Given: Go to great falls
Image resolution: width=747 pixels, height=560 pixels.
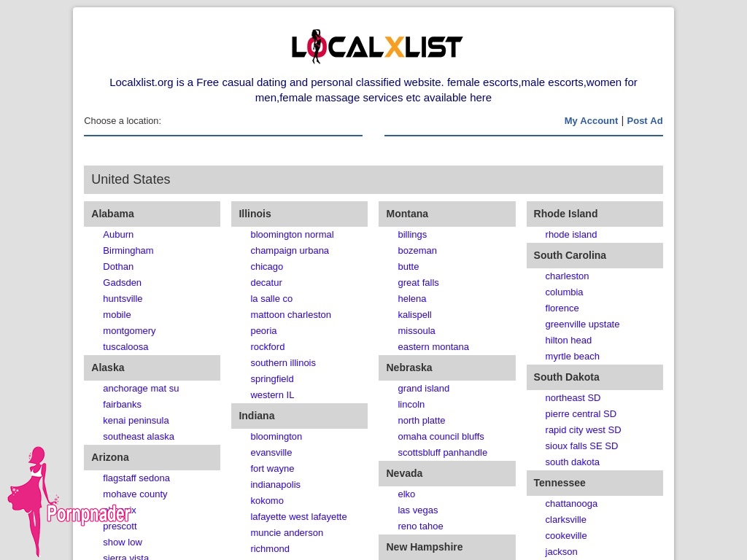Looking at the screenshot, I should pos(418,282).
